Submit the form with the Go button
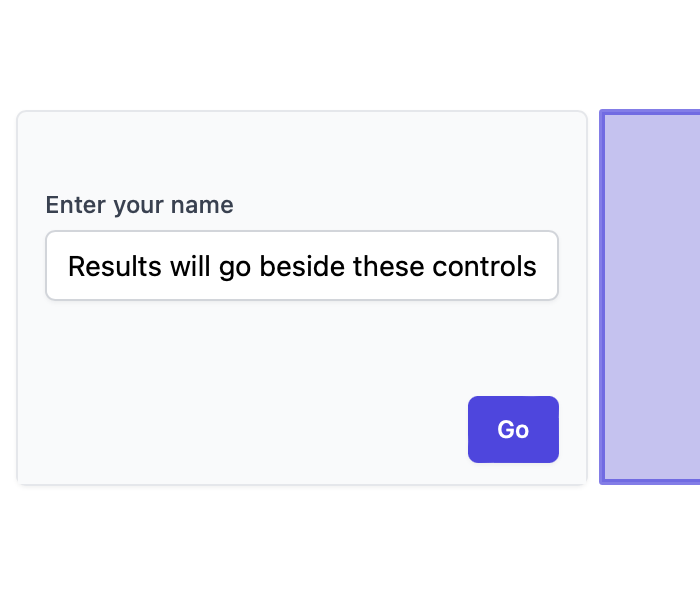 pyautogui.click(x=513, y=429)
